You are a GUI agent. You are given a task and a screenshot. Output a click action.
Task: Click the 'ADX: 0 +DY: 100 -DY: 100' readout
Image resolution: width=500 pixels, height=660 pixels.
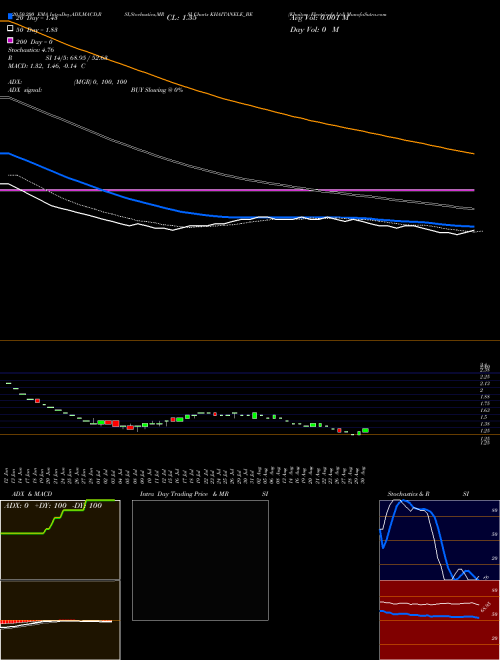[53, 506]
